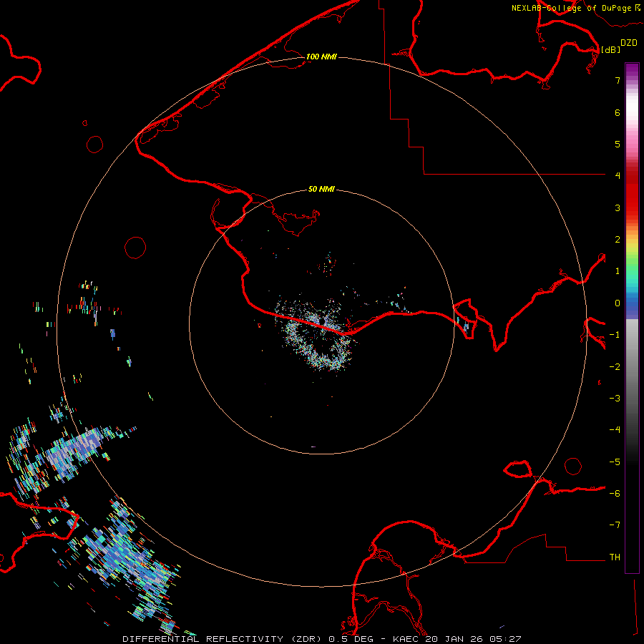The image size is (644, 644).
Task: Click the "[dB]" unit label
Action: (611, 49)
